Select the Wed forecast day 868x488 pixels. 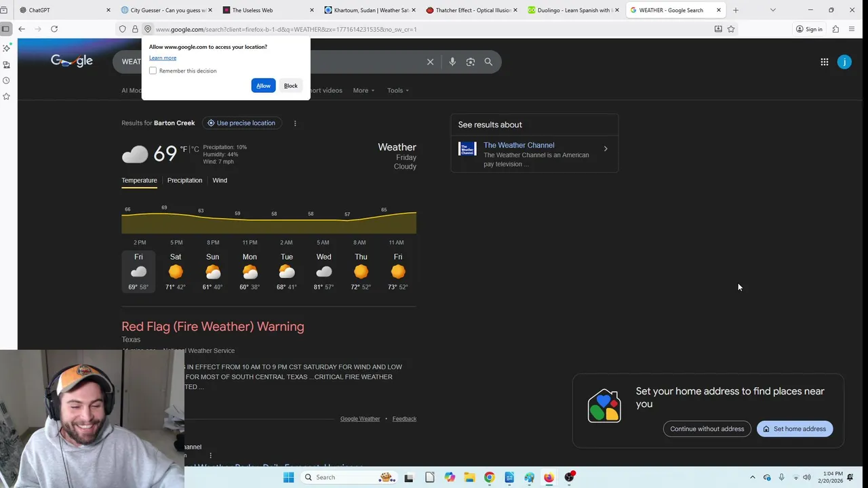[x=323, y=271]
